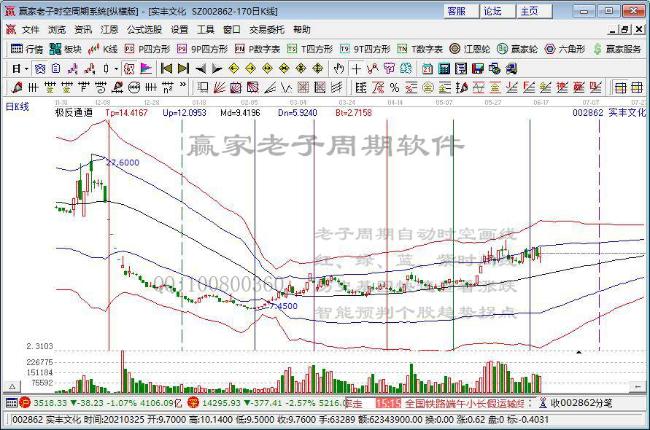Open the 板块 sector panel
Viewport: 650px width, 430px height.
(65, 49)
